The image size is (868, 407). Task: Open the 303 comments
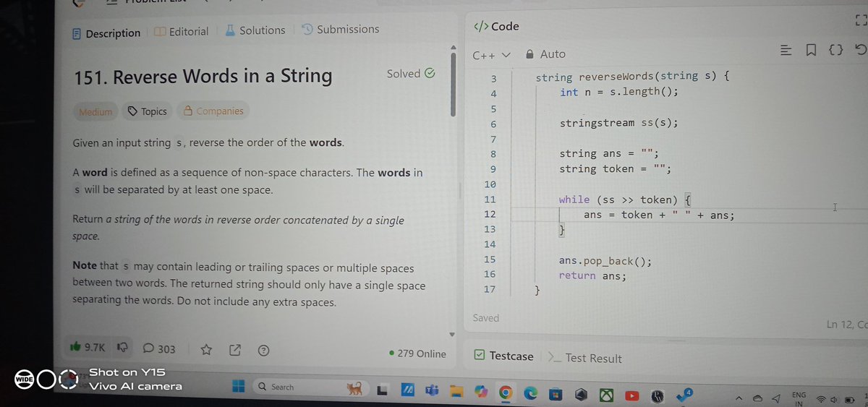(159, 348)
